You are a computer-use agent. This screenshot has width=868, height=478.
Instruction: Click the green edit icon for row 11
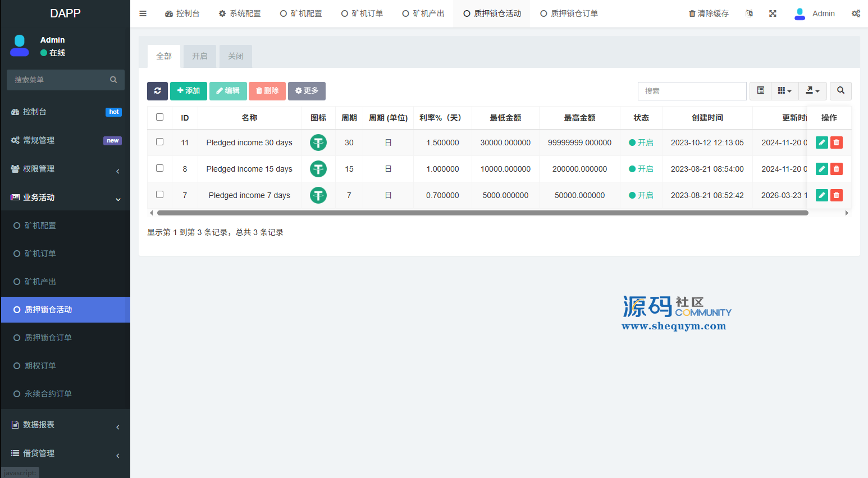coord(821,143)
